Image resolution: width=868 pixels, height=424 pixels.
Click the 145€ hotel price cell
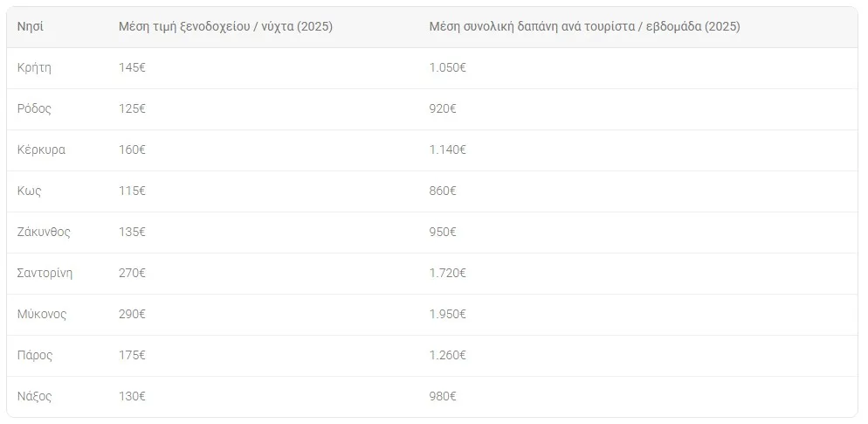(132, 67)
